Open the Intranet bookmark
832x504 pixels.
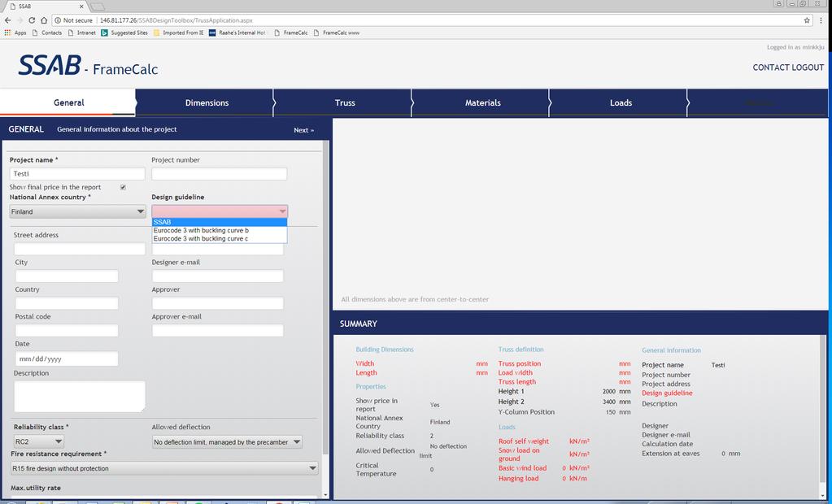[x=81, y=33]
